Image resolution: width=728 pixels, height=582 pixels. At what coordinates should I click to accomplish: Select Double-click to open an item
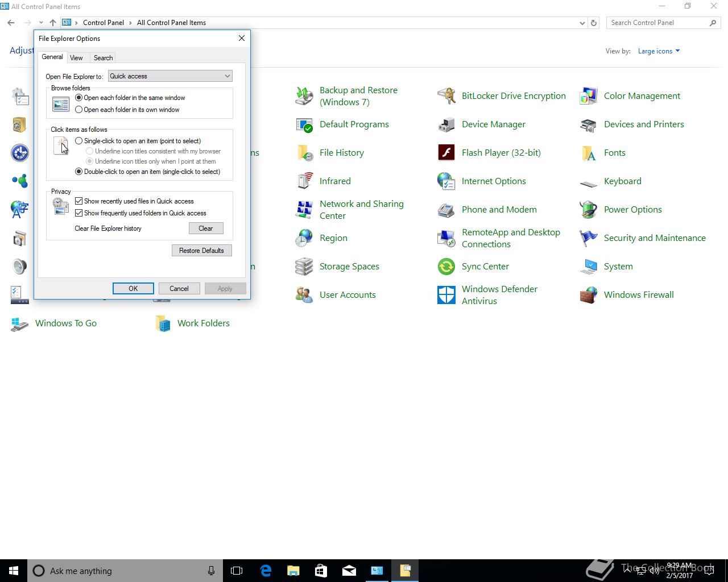click(x=79, y=172)
